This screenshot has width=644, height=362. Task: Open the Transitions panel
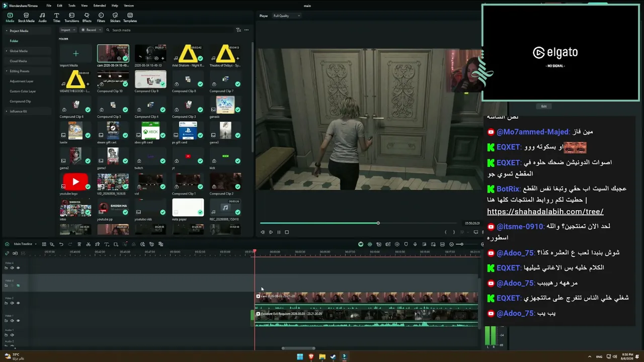[72, 18]
